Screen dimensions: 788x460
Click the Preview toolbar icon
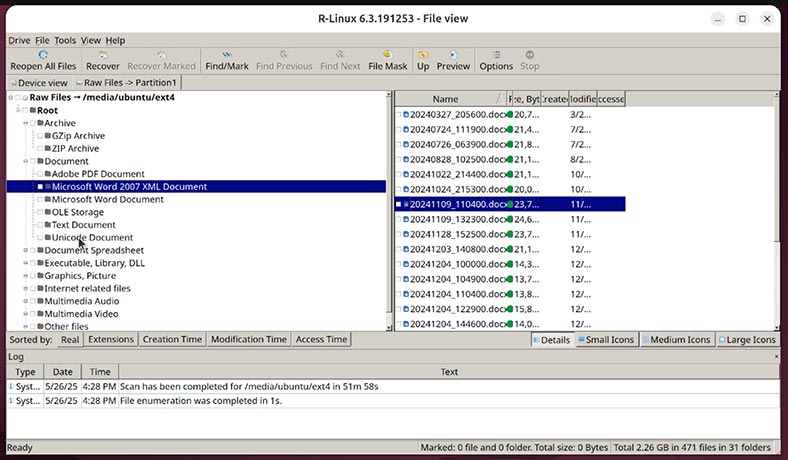(x=453, y=55)
